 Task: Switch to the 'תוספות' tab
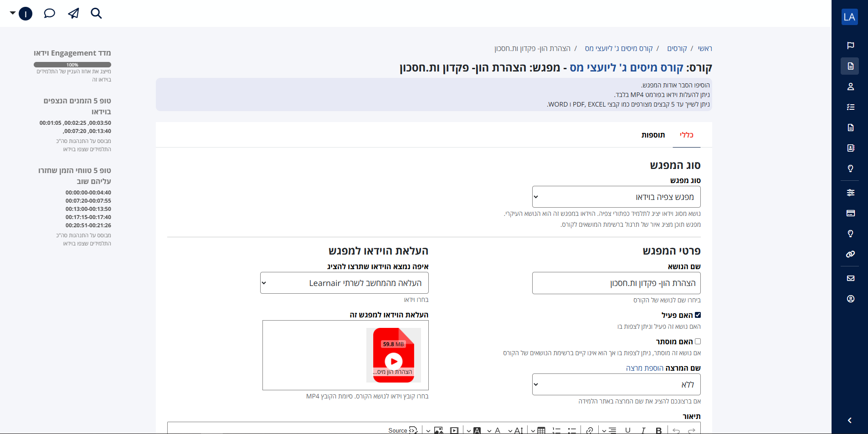point(653,135)
